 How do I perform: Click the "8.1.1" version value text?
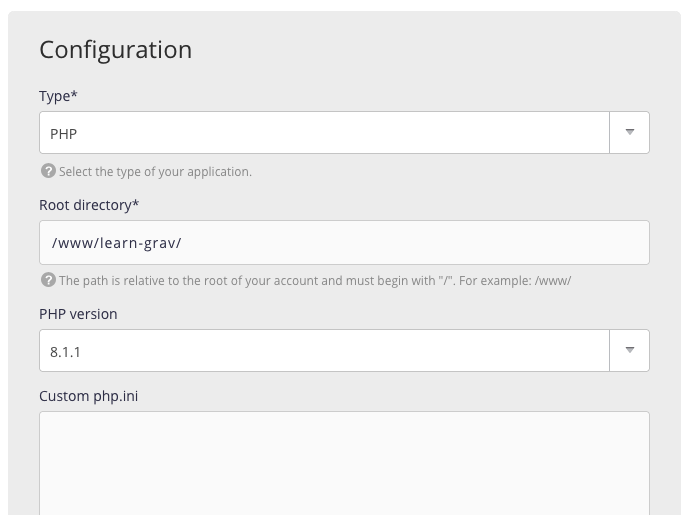(x=66, y=351)
